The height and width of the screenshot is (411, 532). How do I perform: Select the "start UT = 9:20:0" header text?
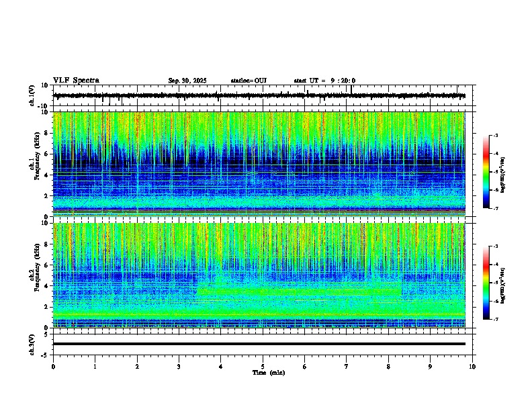point(324,81)
